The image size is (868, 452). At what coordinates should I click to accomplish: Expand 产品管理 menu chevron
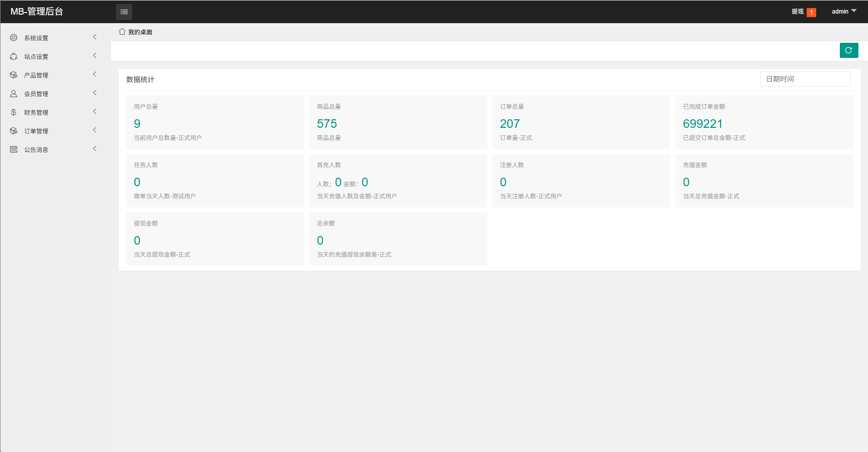[x=95, y=74]
